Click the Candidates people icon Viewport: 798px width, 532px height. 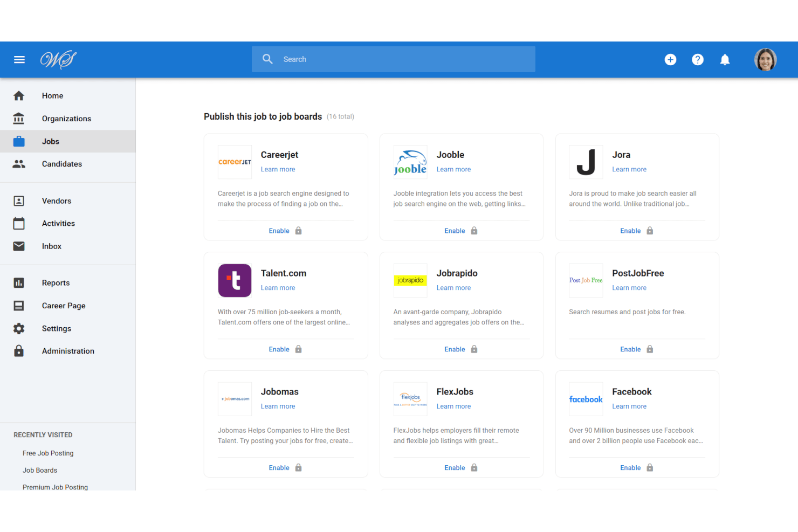pos(19,164)
